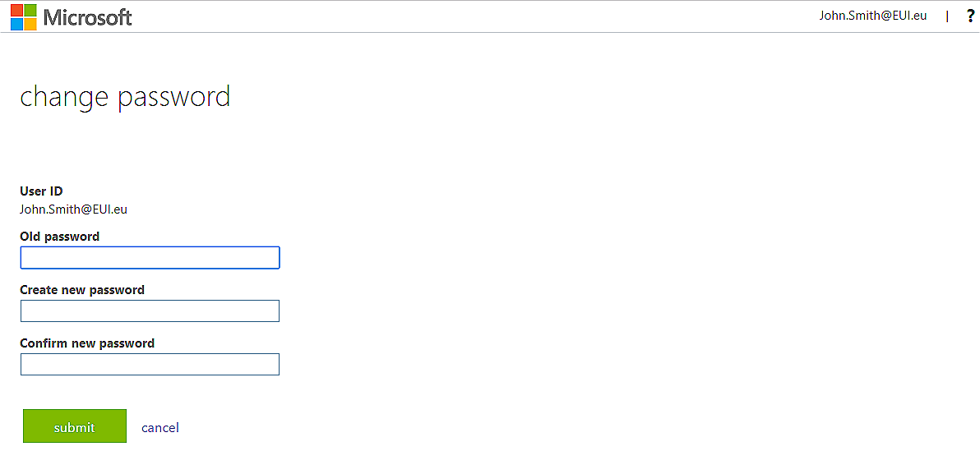Click the cancel link
Screen dimensions: 980x451
(159, 427)
